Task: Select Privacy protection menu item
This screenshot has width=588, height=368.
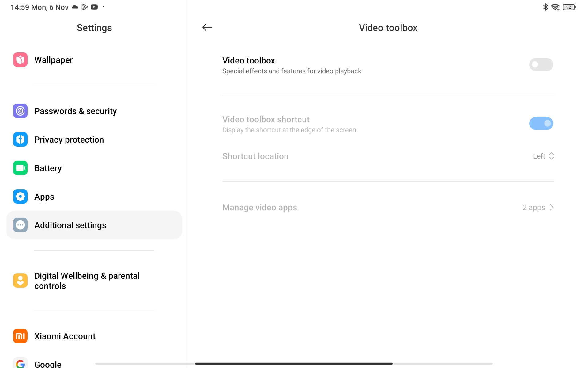Action: tap(69, 140)
